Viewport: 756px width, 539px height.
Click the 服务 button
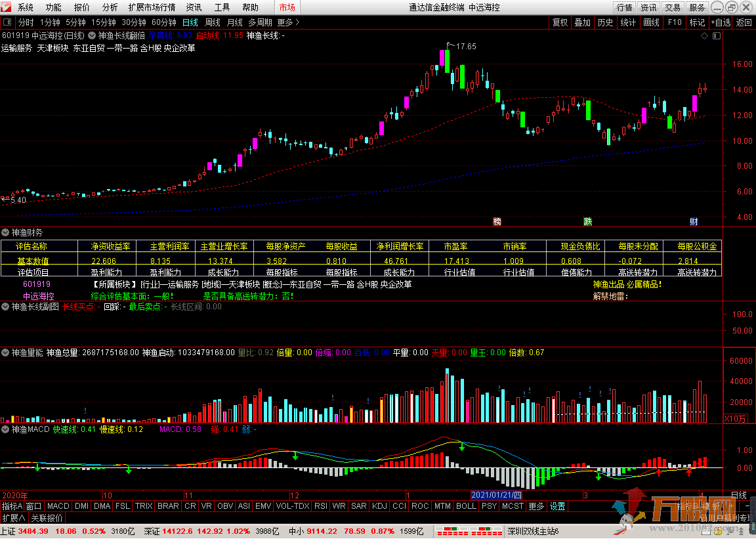(697, 7)
